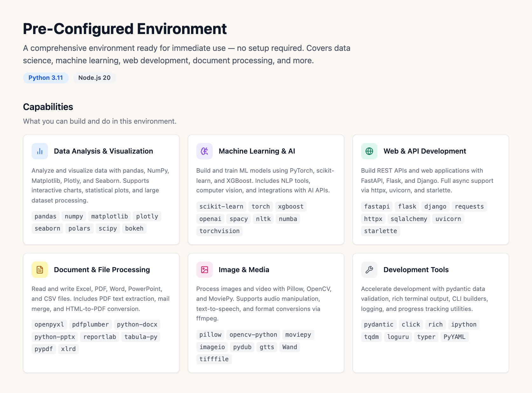The width and height of the screenshot is (532, 393).
Task: Click the scipy package tag
Action: click(108, 228)
